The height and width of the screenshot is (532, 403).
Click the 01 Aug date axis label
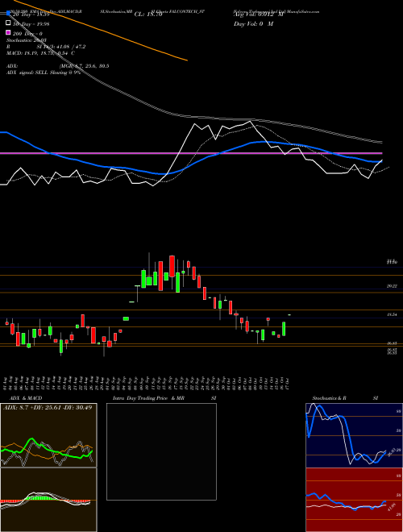pyautogui.click(x=6, y=382)
